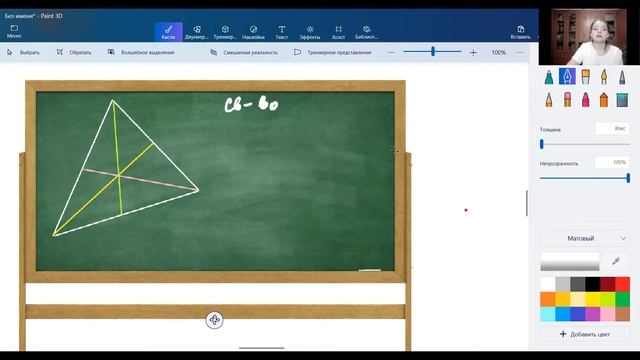Choose the Oil brush tool
Screen dimensions: 640x360
tap(585, 77)
